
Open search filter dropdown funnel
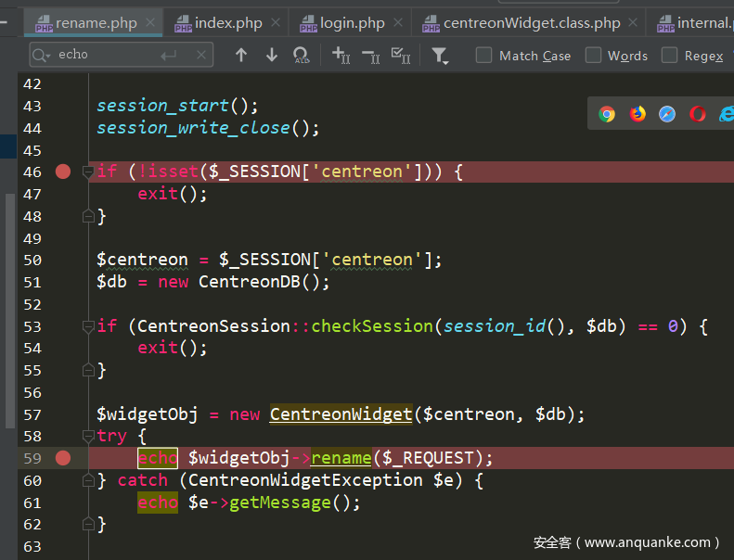click(440, 57)
